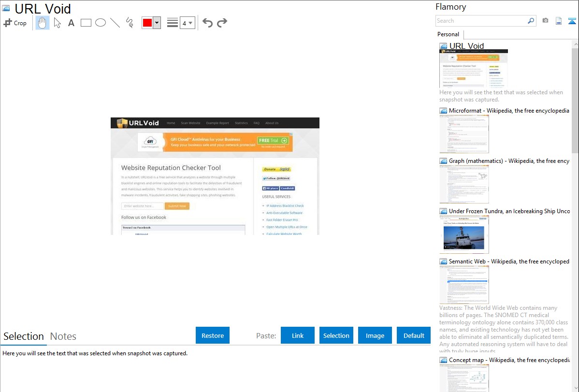Screen dimensions: 579x392
Task: Click the snapshot list scrollbar thumb
Action: (575, 100)
